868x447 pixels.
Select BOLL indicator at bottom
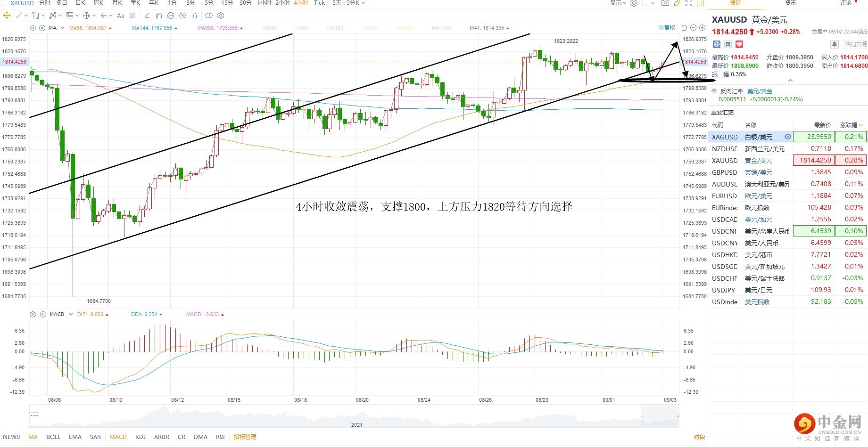[53, 437]
